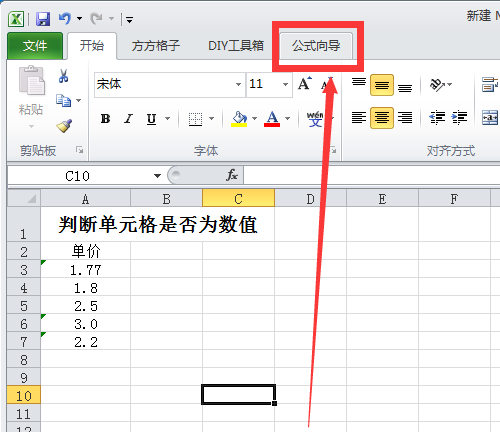Open the clipboard 剪贴板 dialog launcher
The width and height of the screenshot is (500, 432).
coord(79,150)
